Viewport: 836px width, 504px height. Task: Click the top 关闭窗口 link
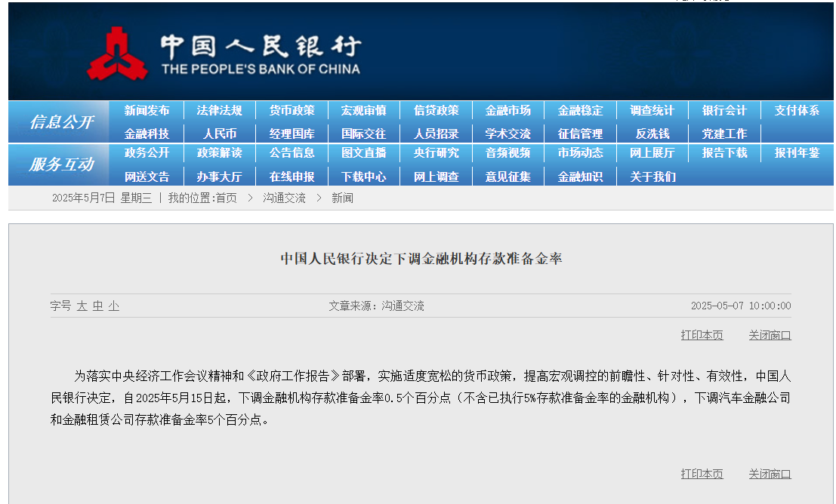tap(770, 335)
